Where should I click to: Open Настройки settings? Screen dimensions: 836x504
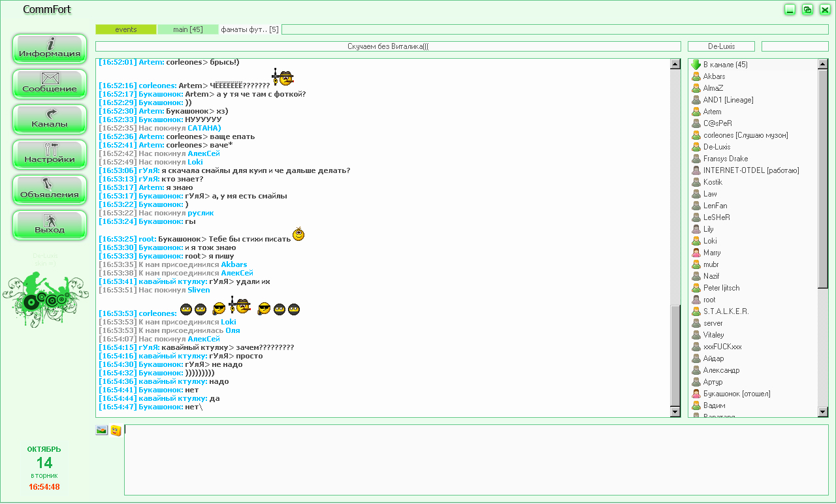click(x=50, y=155)
